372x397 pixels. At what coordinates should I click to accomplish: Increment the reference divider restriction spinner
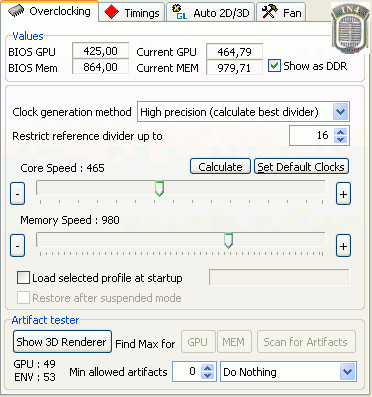[341, 132]
